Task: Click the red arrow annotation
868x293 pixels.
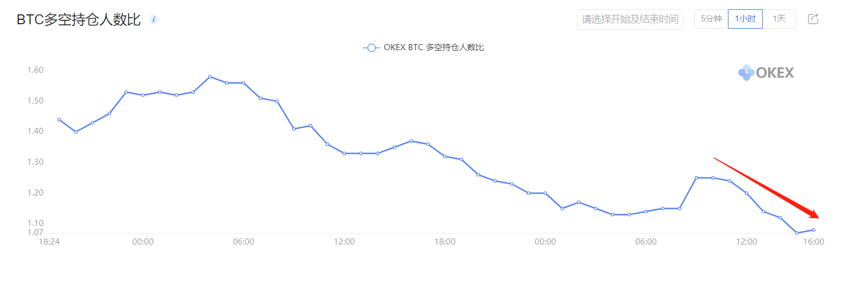Action: (766, 188)
